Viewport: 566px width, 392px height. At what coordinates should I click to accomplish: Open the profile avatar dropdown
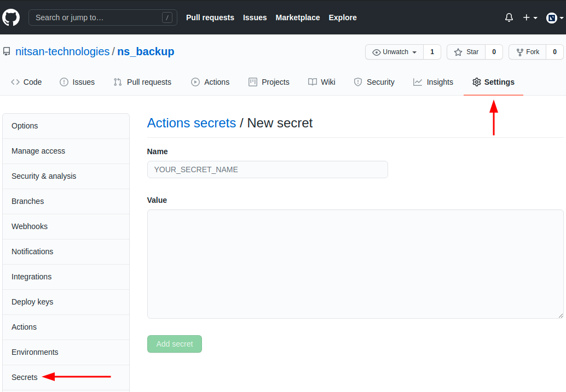(555, 17)
